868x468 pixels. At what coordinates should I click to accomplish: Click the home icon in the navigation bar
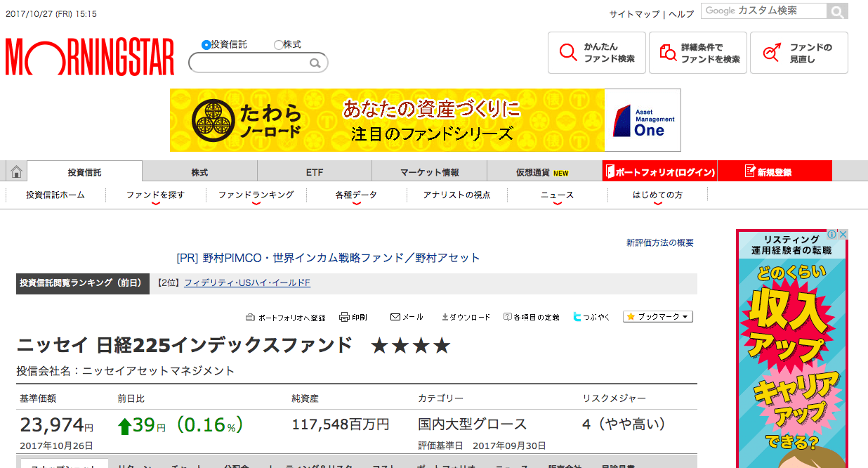(x=15, y=171)
